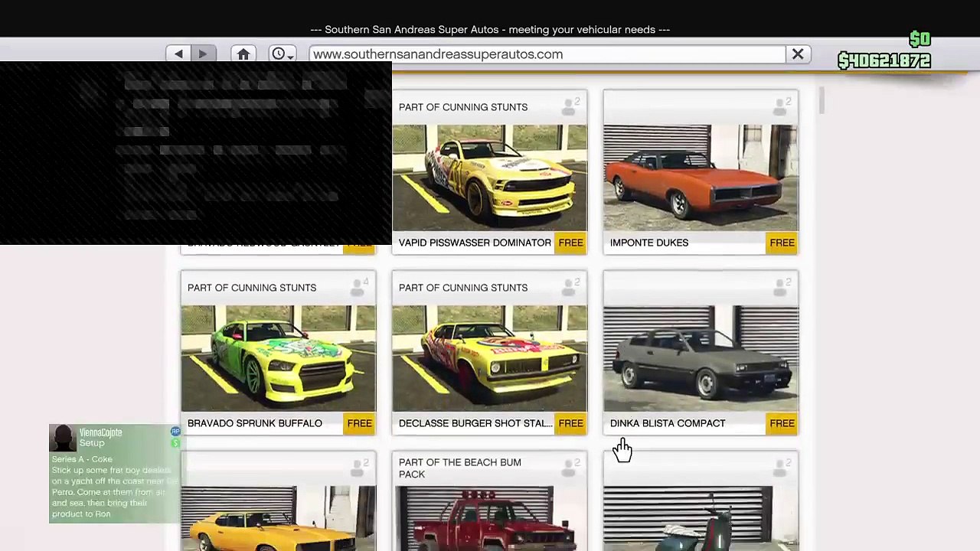Click FREE on Declasse Burger Shot Stallion

[570, 423]
